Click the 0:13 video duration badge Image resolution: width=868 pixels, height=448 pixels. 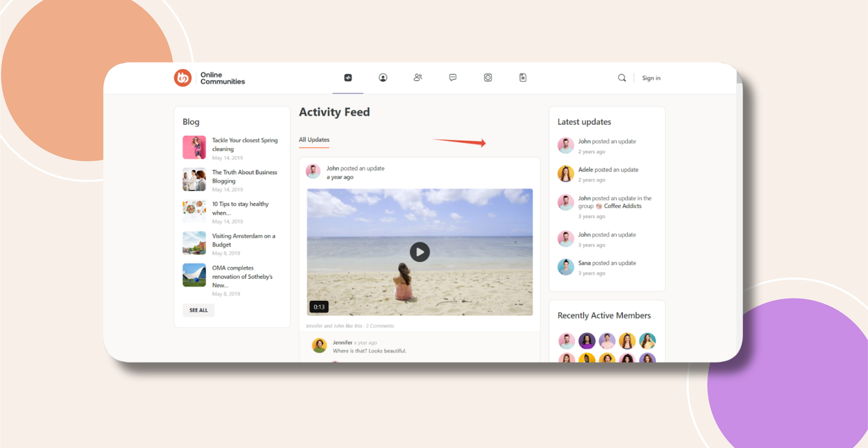pos(319,307)
